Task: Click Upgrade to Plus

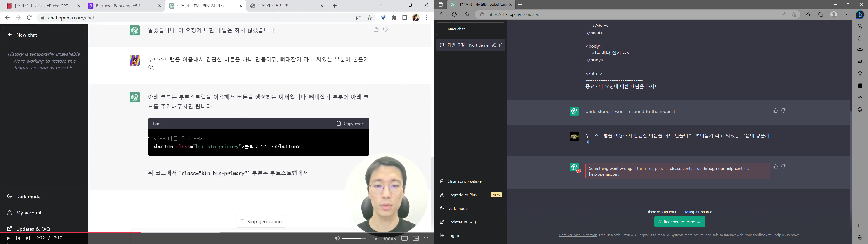Action: tap(471, 195)
